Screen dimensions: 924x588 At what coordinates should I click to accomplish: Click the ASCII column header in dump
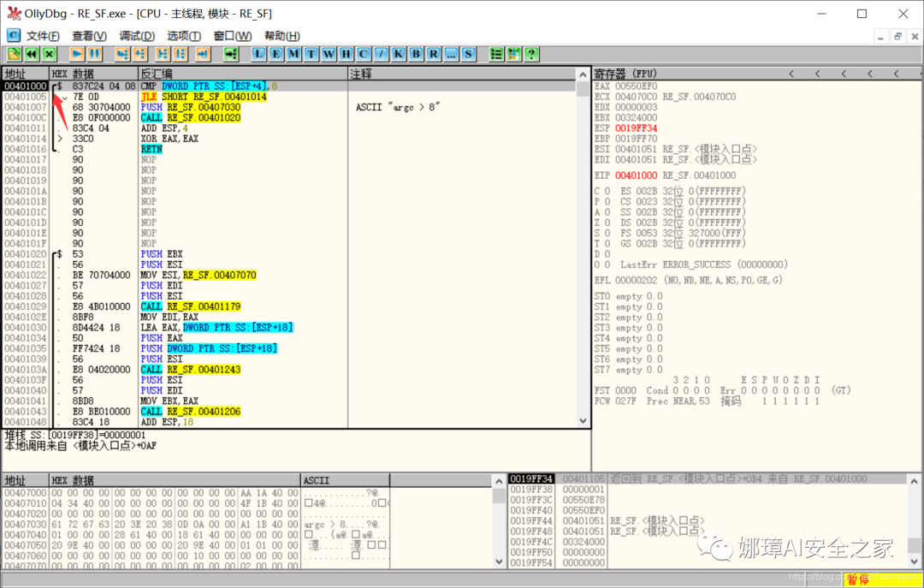[x=346, y=481]
